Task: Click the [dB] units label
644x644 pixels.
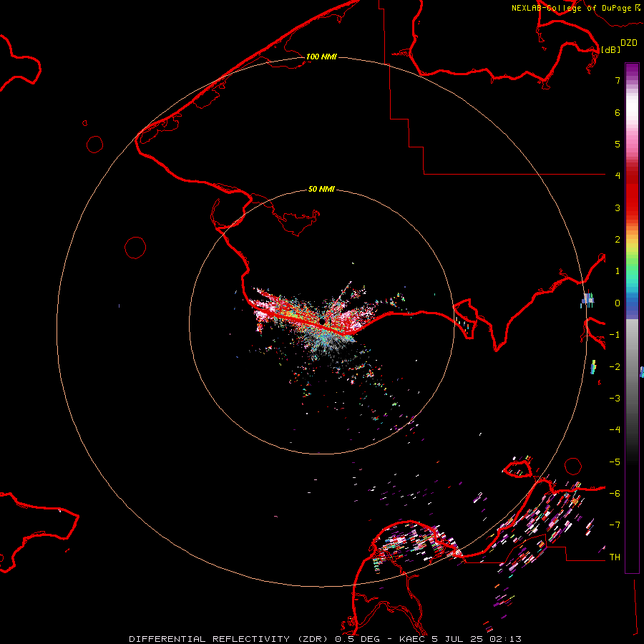Action: [x=611, y=49]
